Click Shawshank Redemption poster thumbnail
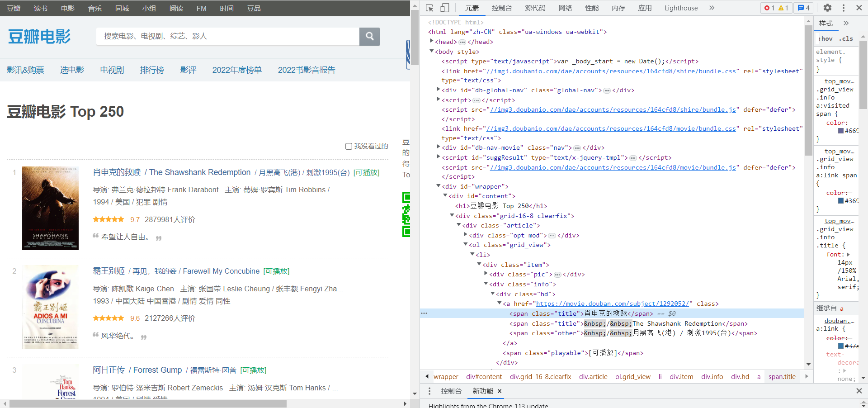Image resolution: width=868 pixels, height=408 pixels. point(50,208)
